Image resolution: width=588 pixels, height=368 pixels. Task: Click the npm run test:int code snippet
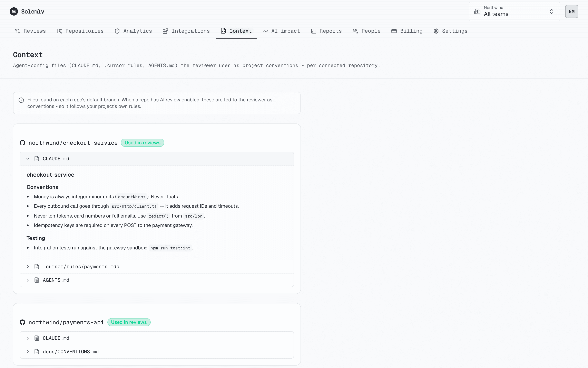170,248
